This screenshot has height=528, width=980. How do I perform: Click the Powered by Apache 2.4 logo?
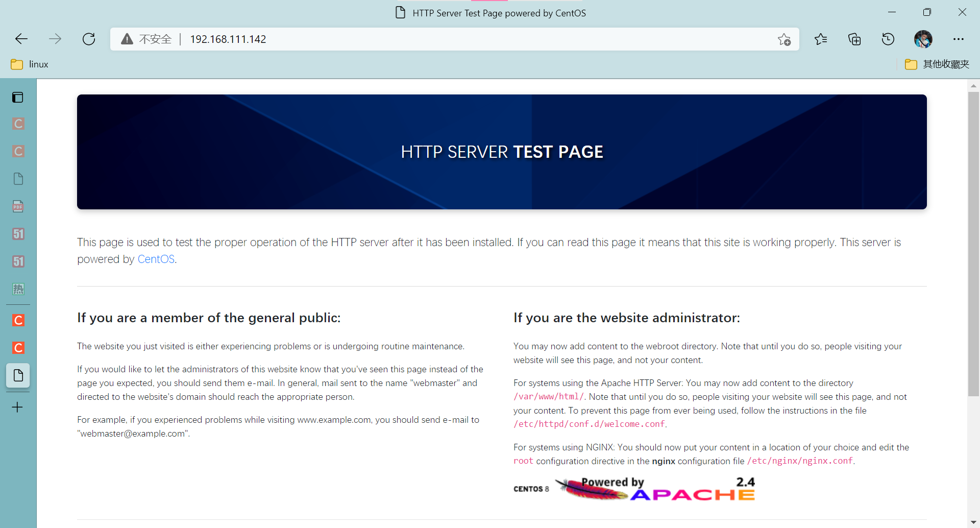(655, 488)
